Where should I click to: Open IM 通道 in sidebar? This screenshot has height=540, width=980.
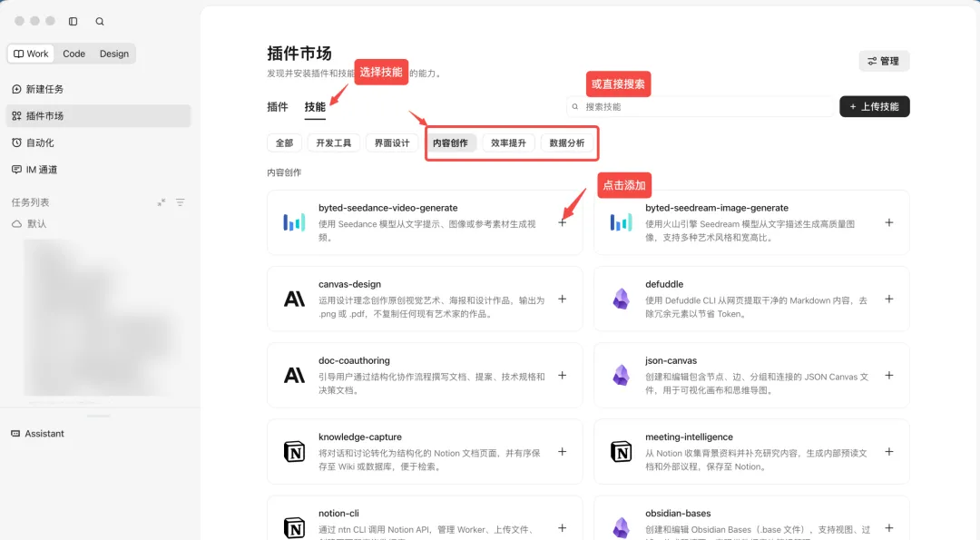tap(98, 170)
